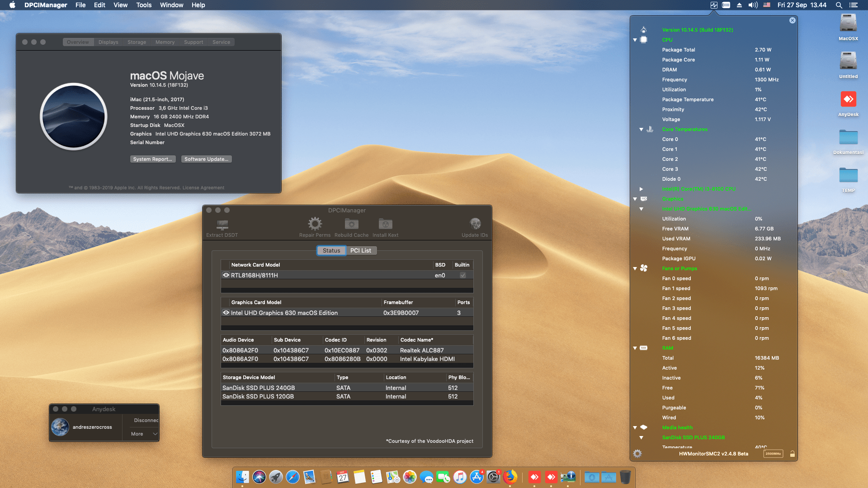Collapse Core Temperatures section
Screen dimensions: 868x488
pyautogui.click(x=641, y=129)
